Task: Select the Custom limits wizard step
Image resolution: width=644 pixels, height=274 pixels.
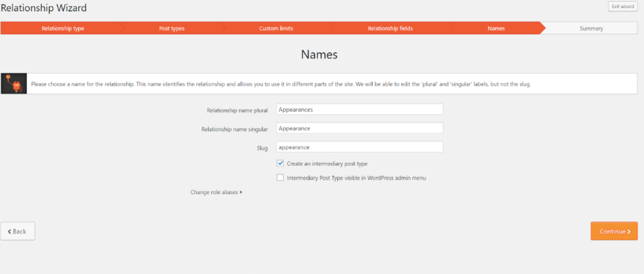Action: tap(276, 28)
